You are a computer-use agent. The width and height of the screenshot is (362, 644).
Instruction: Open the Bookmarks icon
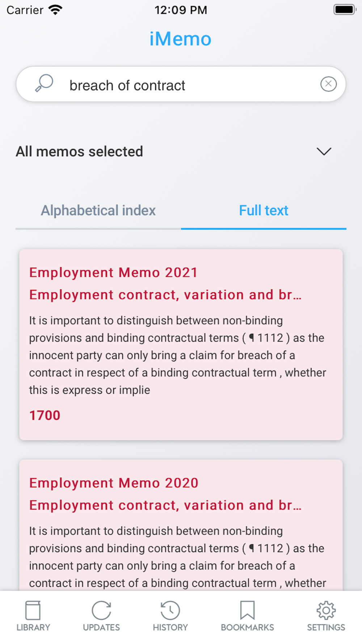coord(248,610)
